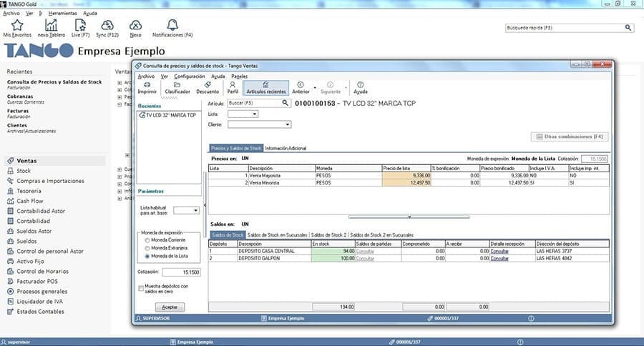
Task: Open Configuración menu in dialog
Action: click(x=189, y=76)
